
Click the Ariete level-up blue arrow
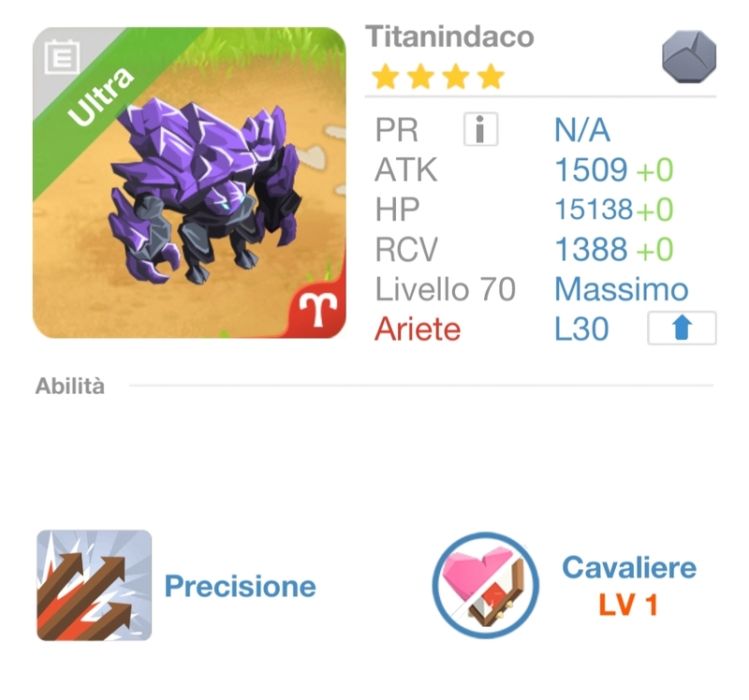(682, 328)
